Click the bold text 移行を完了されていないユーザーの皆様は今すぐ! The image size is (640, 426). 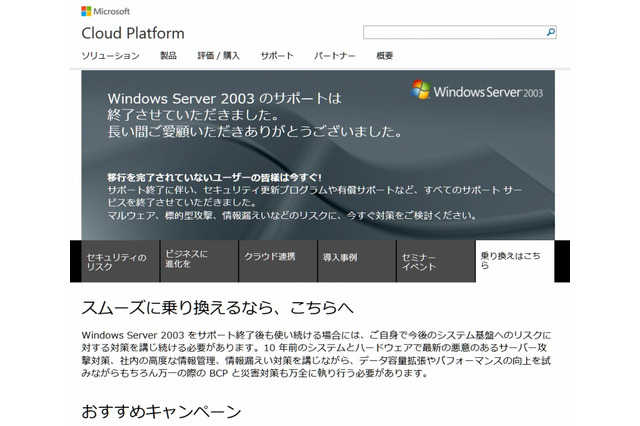click(x=215, y=178)
